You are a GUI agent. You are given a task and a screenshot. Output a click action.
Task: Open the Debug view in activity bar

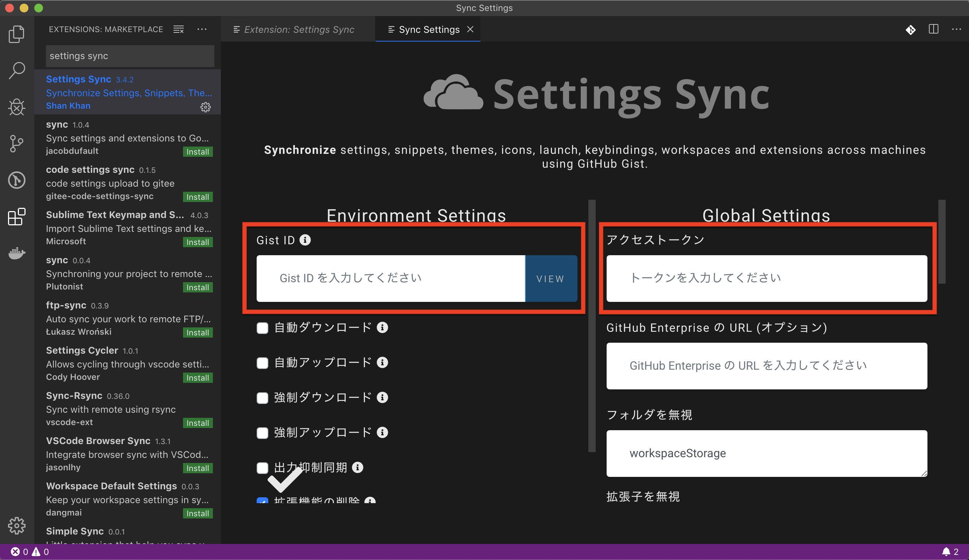16,107
